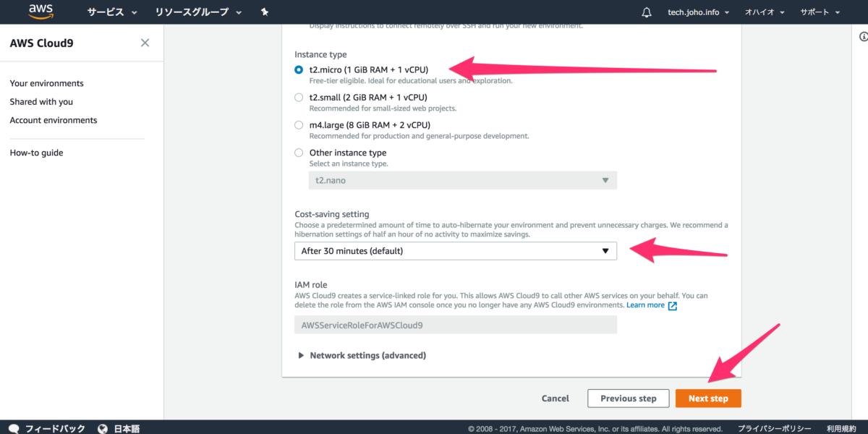Open the Cost-saving setting dropdown
The image size is (868, 434).
coord(455,251)
